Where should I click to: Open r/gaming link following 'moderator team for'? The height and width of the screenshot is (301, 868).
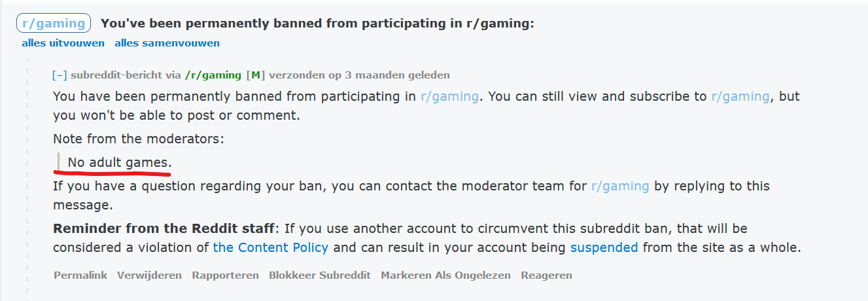coord(620,186)
